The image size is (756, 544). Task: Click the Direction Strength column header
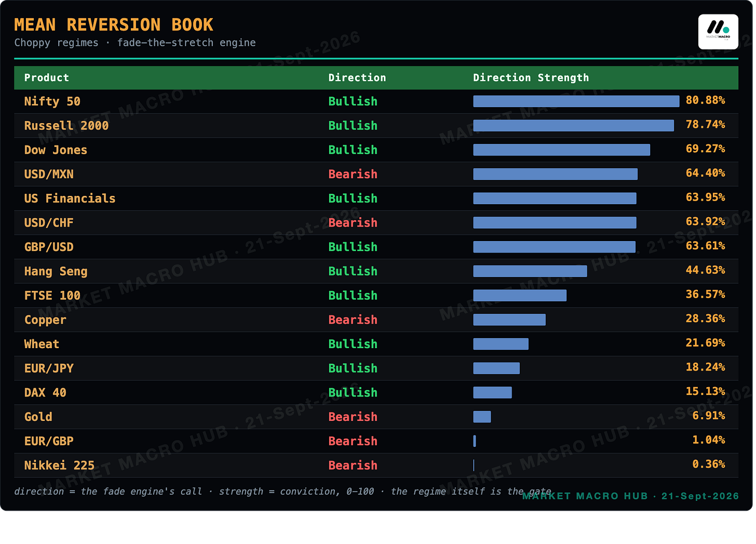pos(531,78)
